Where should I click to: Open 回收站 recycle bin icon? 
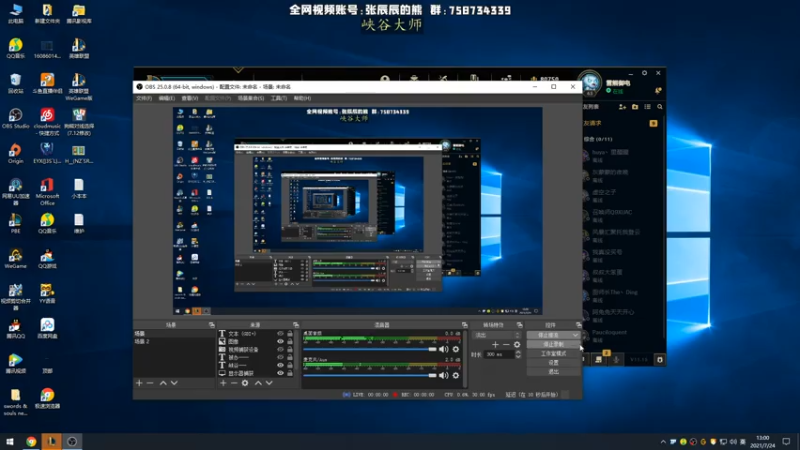15,83
